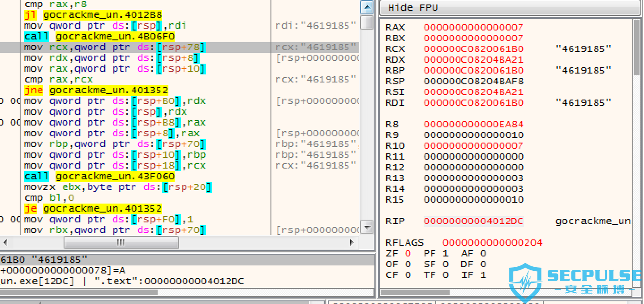Select the RDI register value

tap(473, 103)
